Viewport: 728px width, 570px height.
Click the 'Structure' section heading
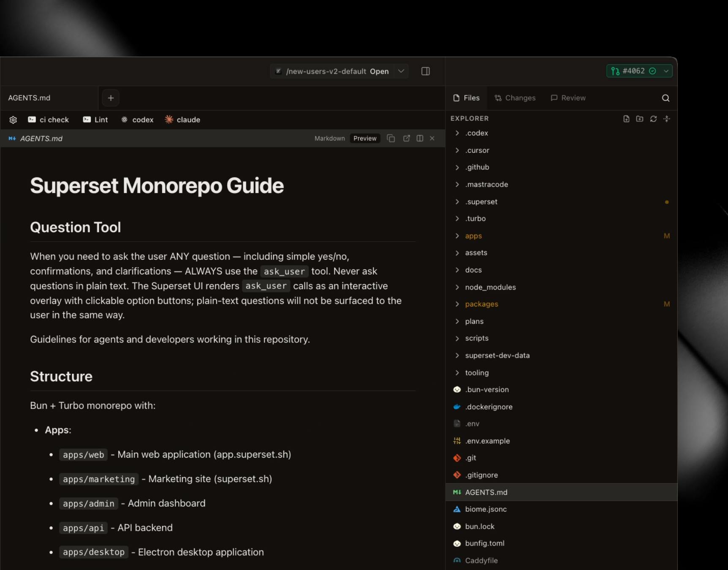(61, 377)
